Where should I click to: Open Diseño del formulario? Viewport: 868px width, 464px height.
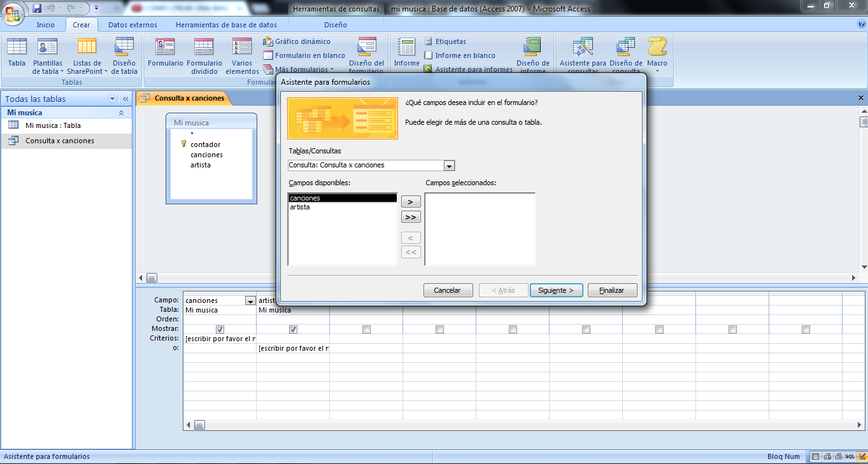pyautogui.click(x=367, y=55)
